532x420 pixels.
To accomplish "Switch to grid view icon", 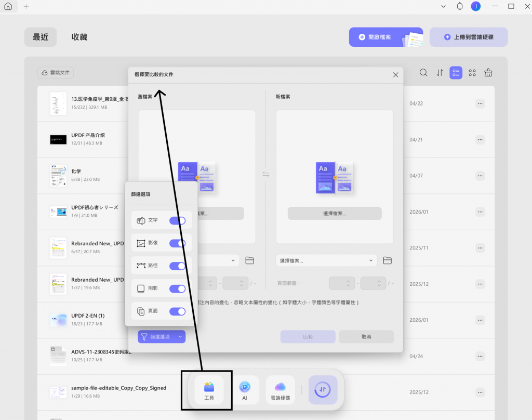I will coord(472,73).
